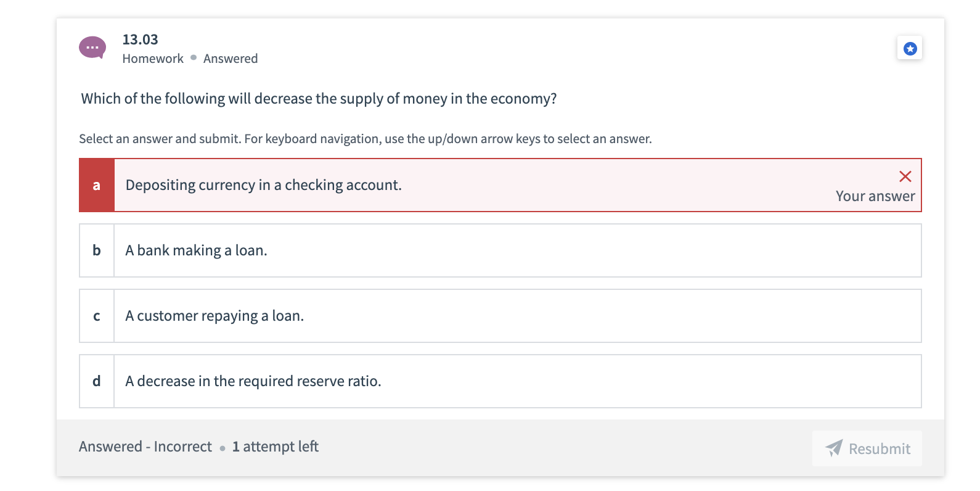Click the letter badge 'd' beside reserve ratio option
Image resolution: width=980 pixels, height=491 pixels.
point(96,381)
